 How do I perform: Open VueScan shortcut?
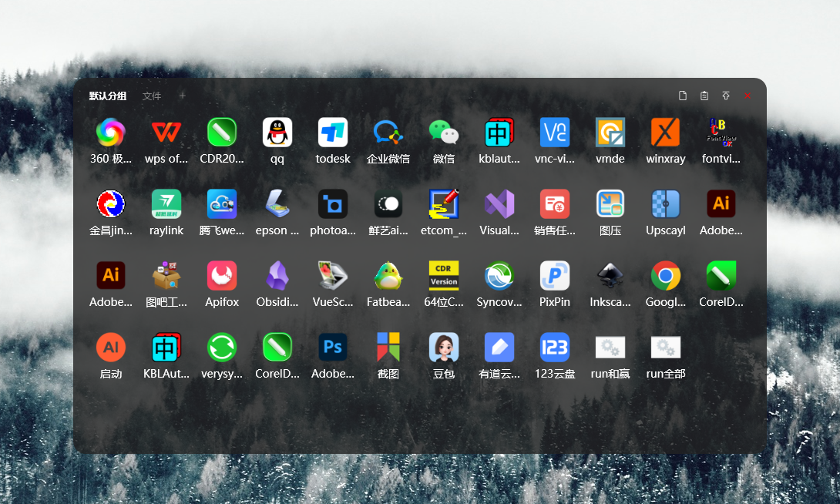point(333,276)
